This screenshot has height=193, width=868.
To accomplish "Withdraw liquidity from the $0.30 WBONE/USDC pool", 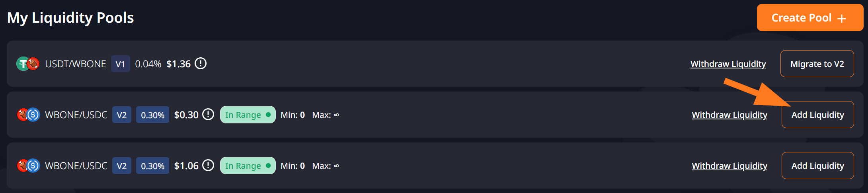I will click(x=729, y=115).
